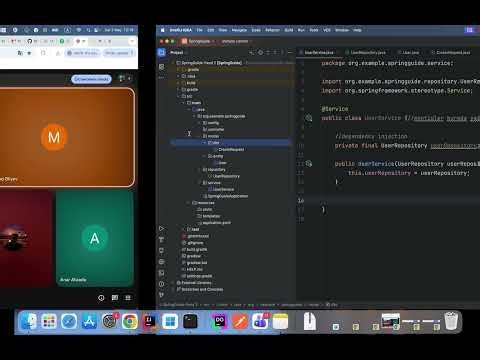This screenshot has height=360, width=480.
Task: Select settings.gradle in the project tree
Action: (x=197, y=276)
